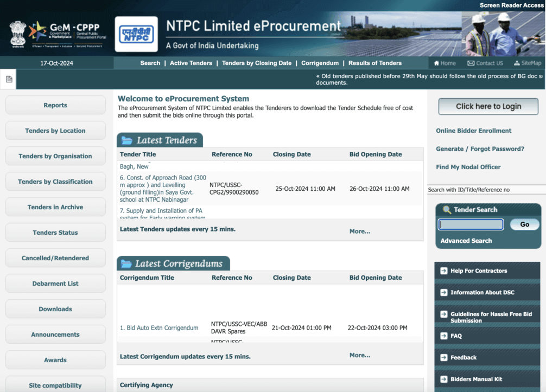546x392 pixels.
Task: Open the Online Bidder Enrollment link
Action: 474,131
